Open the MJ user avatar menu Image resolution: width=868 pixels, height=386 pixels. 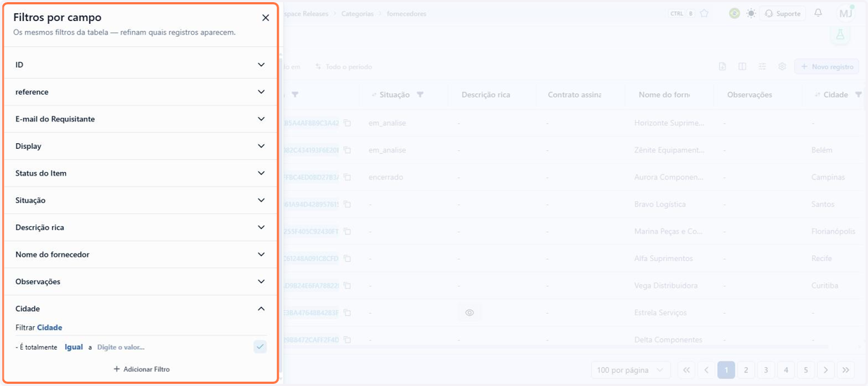click(845, 13)
